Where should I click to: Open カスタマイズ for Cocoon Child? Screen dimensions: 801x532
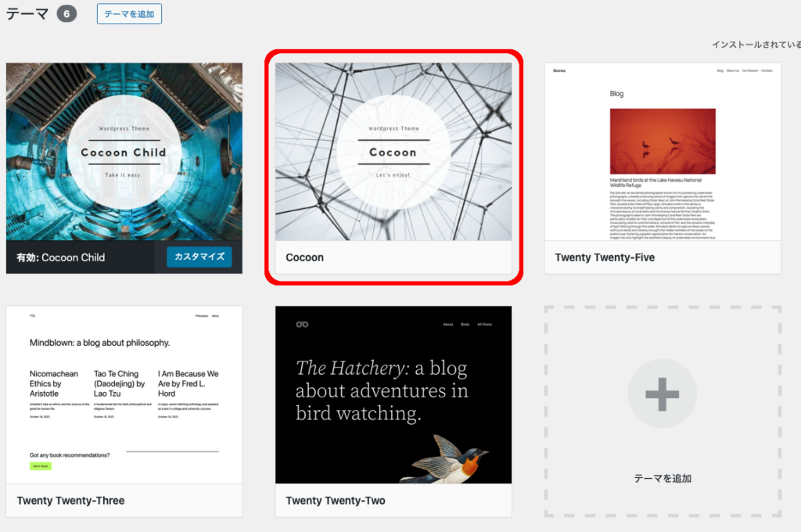point(199,257)
